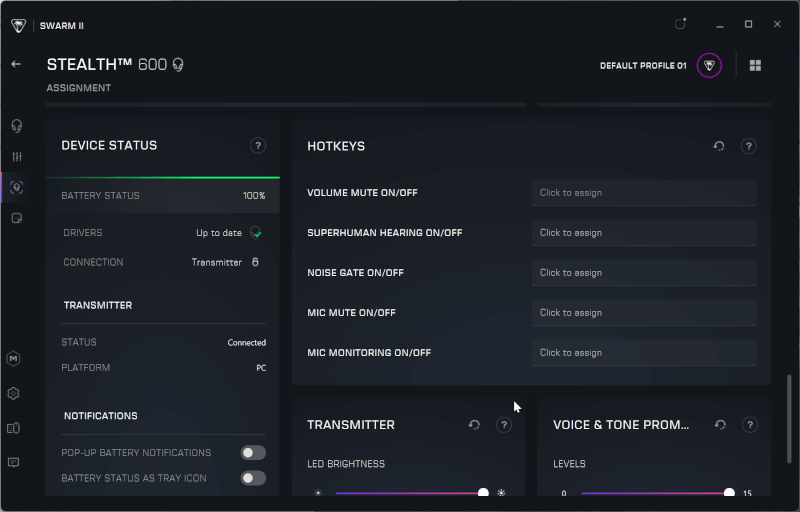The height and width of the screenshot is (512, 800).
Task: Open the settings gear in sidebar
Action: pos(14,393)
